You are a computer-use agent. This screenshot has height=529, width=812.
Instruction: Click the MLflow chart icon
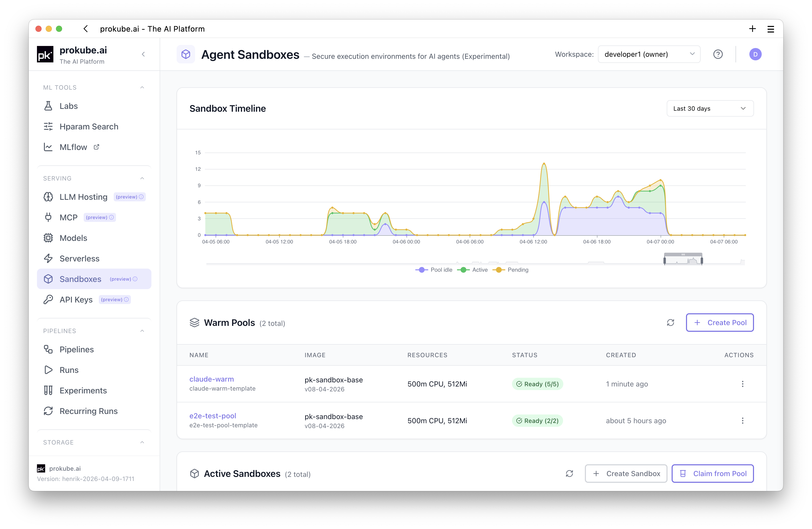point(48,147)
